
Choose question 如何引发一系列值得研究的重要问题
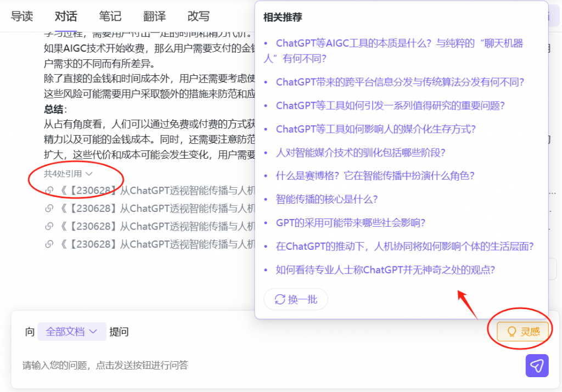pyautogui.click(x=390, y=105)
